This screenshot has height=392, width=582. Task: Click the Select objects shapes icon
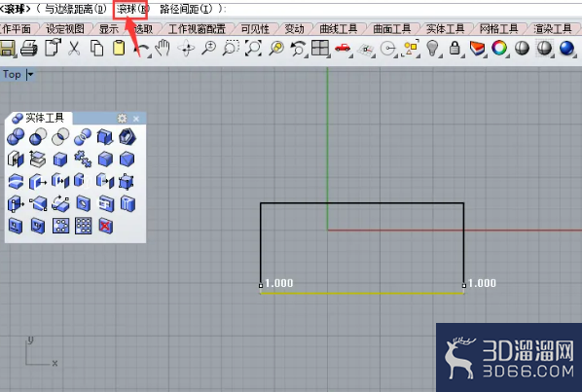click(x=411, y=49)
